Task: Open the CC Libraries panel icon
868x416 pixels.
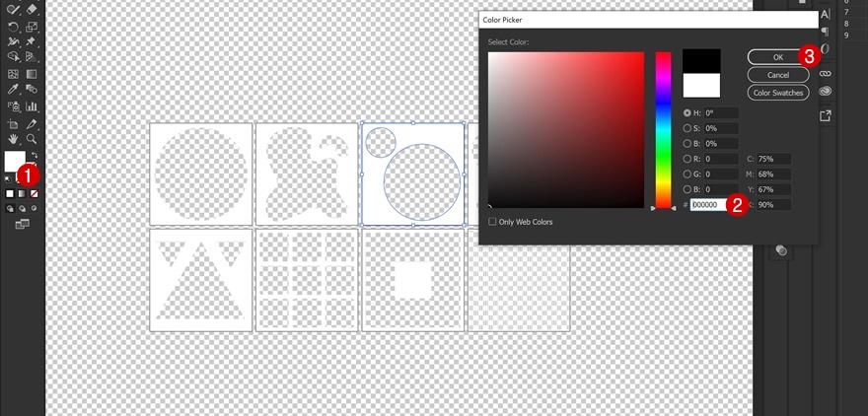Action: 826,91
